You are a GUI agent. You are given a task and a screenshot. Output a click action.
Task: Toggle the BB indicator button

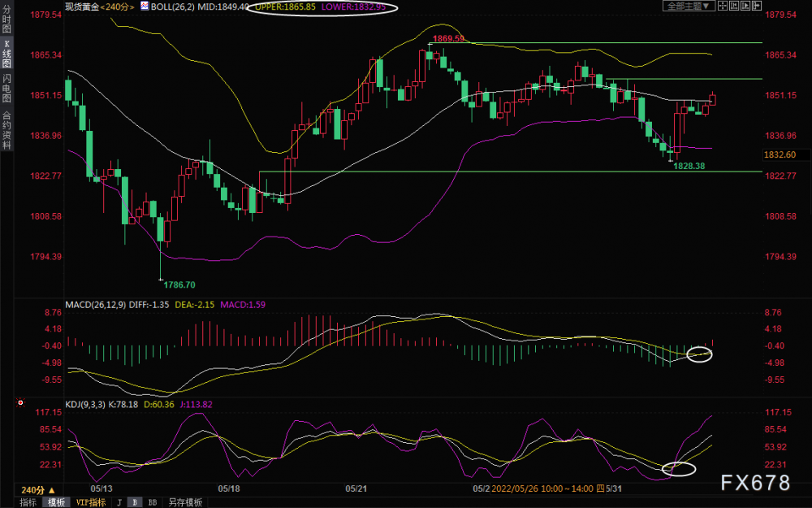(153, 502)
